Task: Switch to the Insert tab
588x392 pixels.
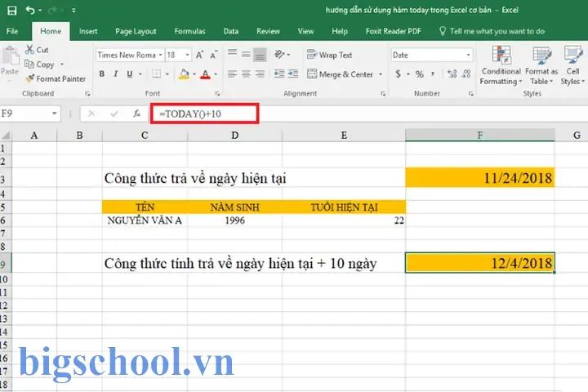Action: pyautogui.click(x=88, y=31)
